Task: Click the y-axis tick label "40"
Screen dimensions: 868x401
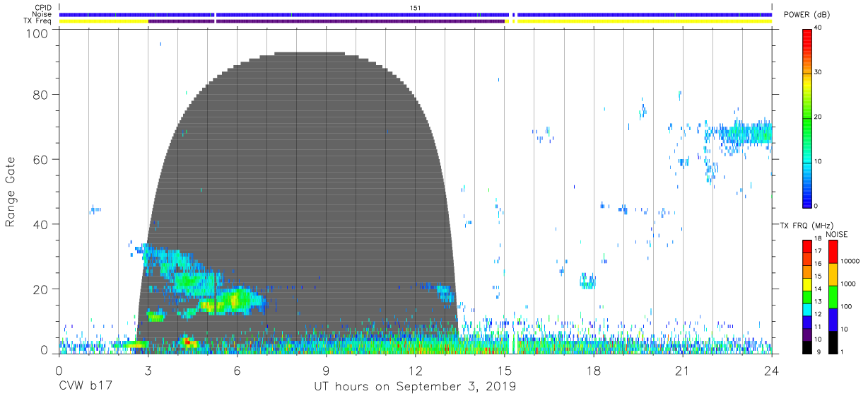Action: pos(42,223)
